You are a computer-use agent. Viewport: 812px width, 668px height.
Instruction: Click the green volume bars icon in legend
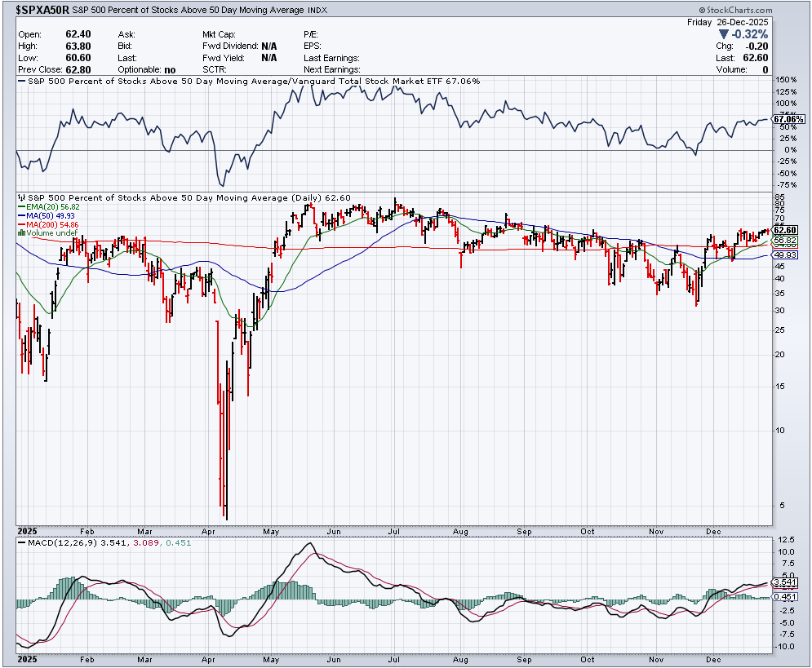pyautogui.click(x=21, y=233)
